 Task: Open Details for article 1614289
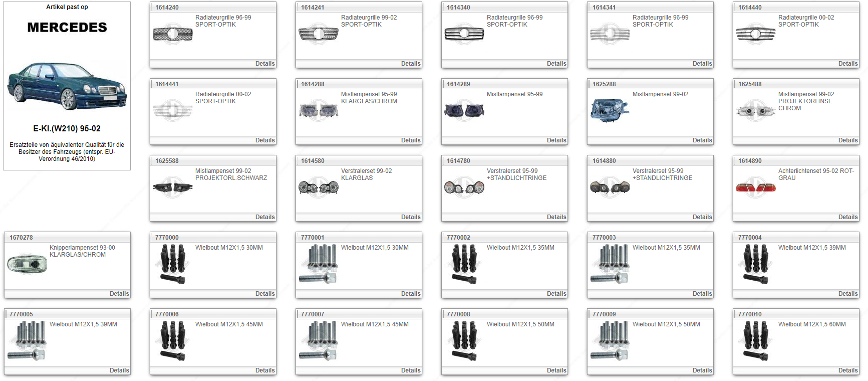pyautogui.click(x=556, y=140)
